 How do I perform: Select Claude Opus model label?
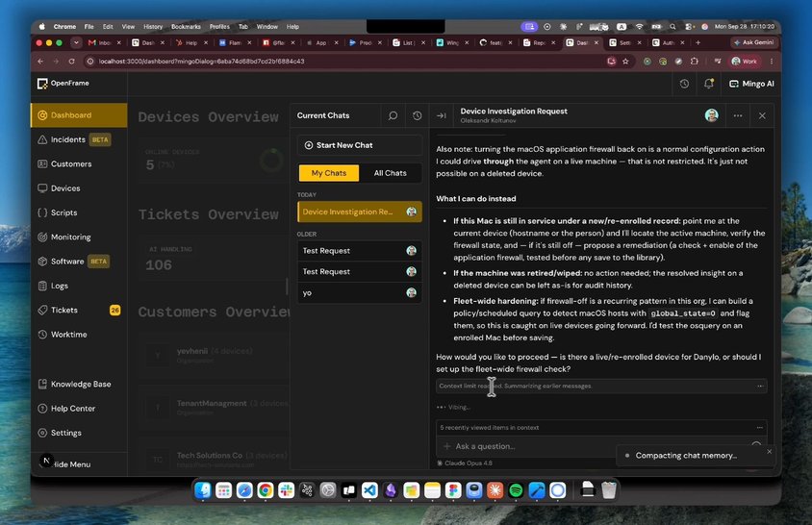[x=465, y=462]
